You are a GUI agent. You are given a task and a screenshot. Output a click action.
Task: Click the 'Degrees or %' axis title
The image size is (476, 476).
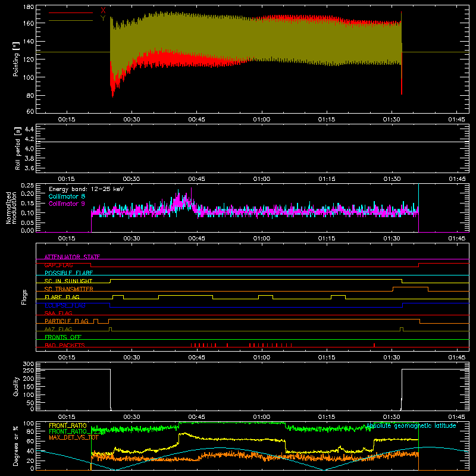pos(16,446)
